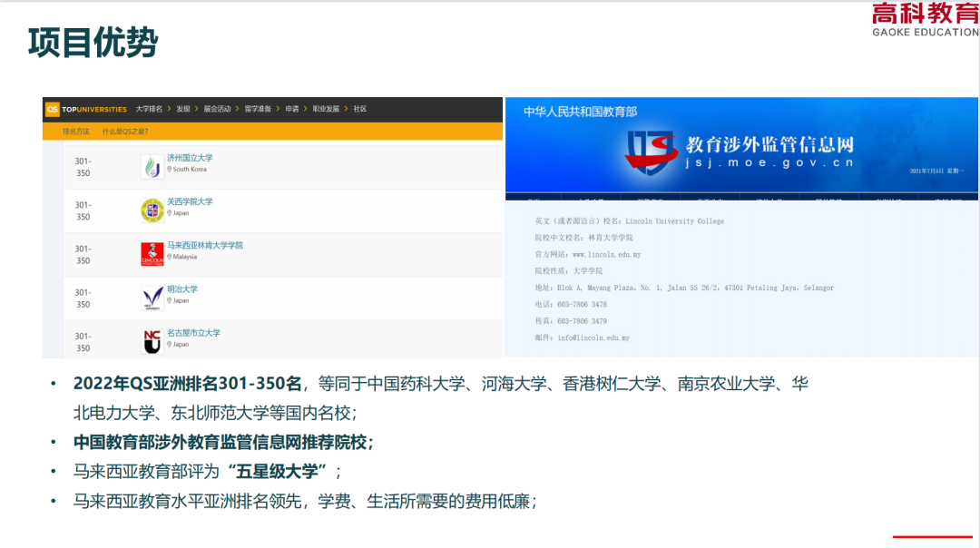Open the 关西学院大学 link

pos(190,201)
